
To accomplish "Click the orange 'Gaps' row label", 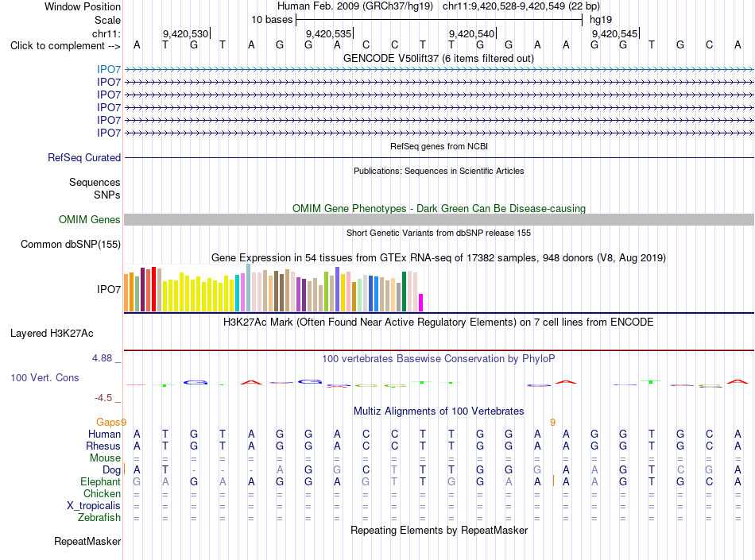I will [108, 422].
